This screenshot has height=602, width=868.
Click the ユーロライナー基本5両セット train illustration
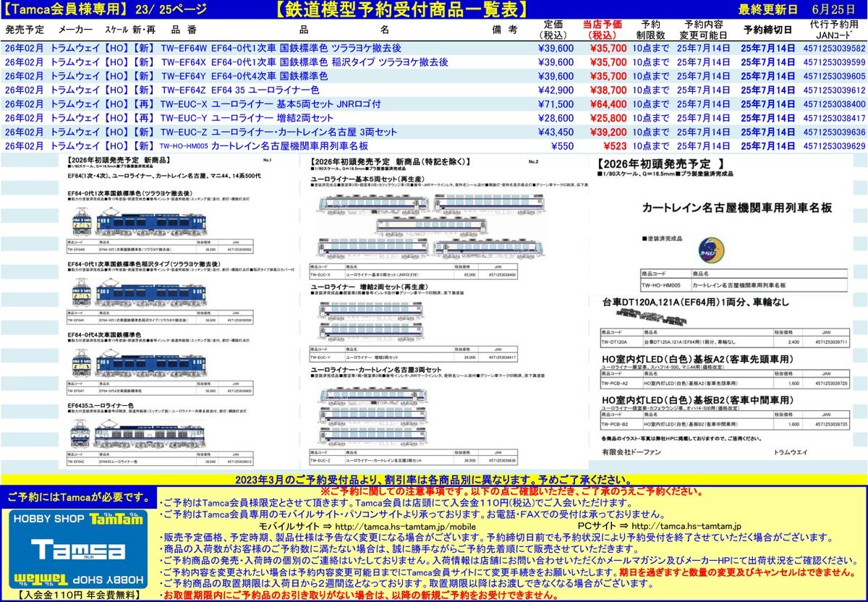point(433,226)
